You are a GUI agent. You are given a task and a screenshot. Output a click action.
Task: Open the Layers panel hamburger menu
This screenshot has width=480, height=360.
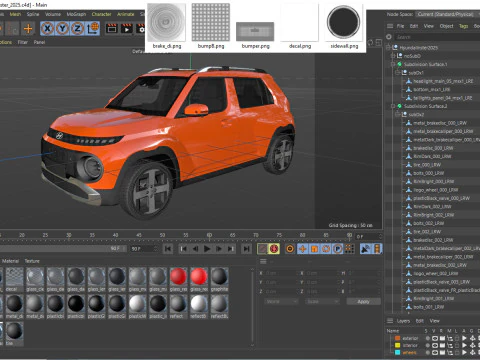point(390,321)
